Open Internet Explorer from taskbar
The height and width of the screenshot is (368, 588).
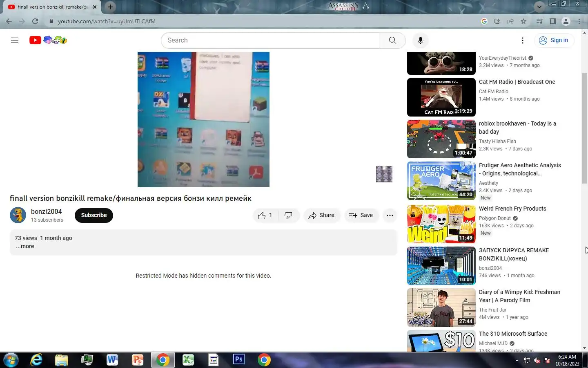36,360
